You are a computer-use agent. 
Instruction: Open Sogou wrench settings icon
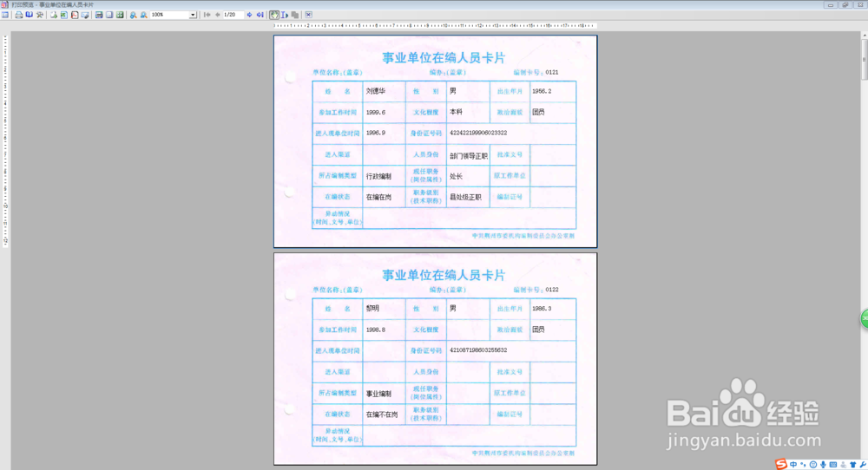coord(863,465)
